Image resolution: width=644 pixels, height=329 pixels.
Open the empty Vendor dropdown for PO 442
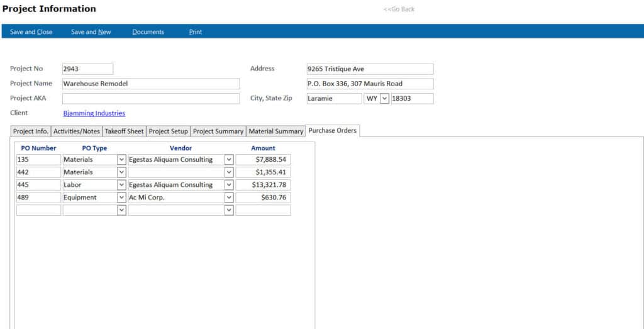(229, 172)
